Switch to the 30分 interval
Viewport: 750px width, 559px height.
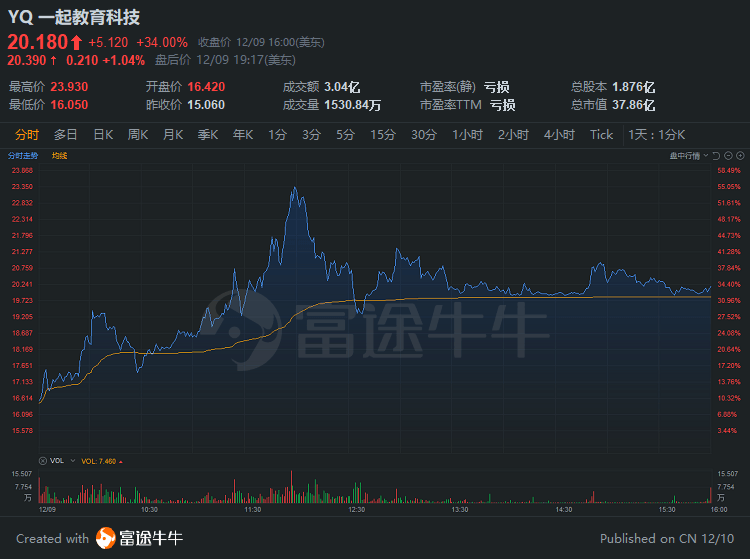[x=424, y=135]
